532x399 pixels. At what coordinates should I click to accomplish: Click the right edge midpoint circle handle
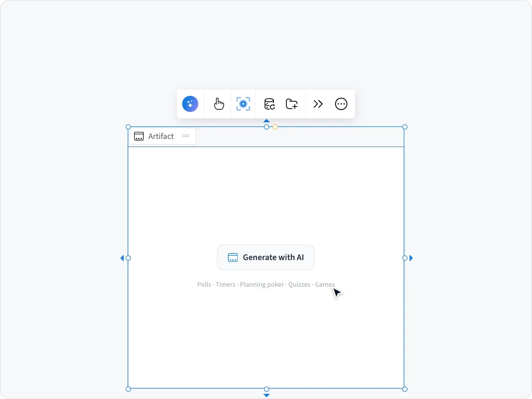[x=405, y=258]
